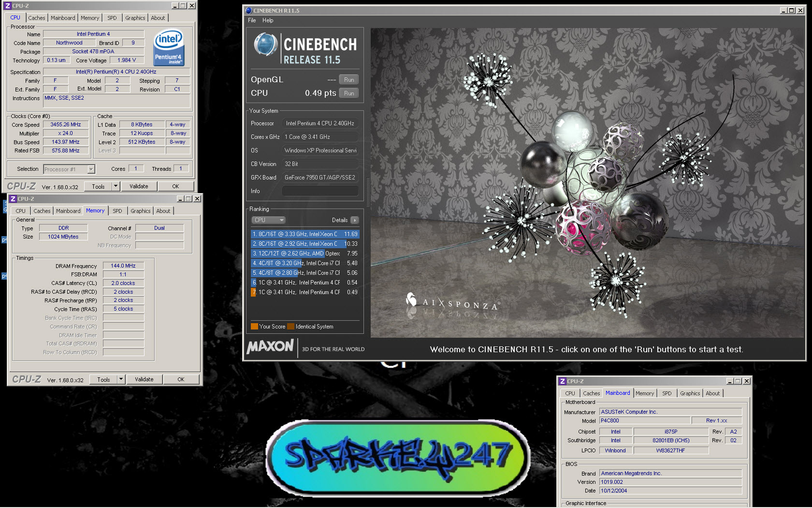Open the Help menu in Cinebench

coord(268,20)
